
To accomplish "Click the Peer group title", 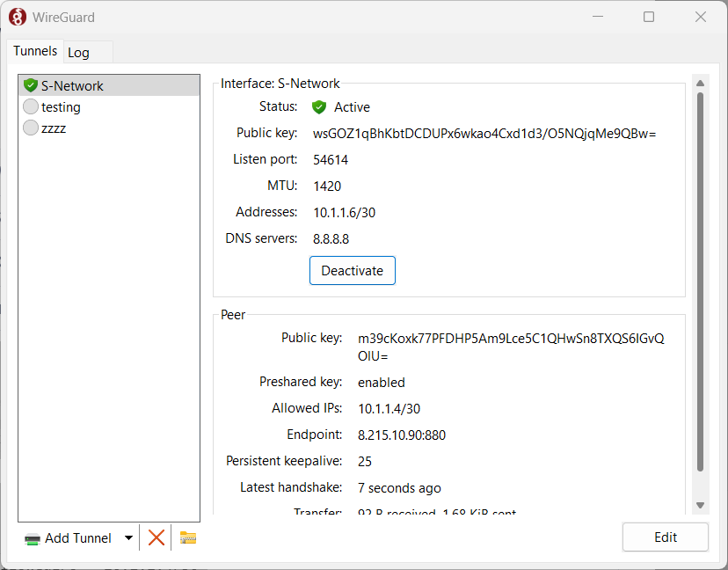I will click(x=233, y=315).
